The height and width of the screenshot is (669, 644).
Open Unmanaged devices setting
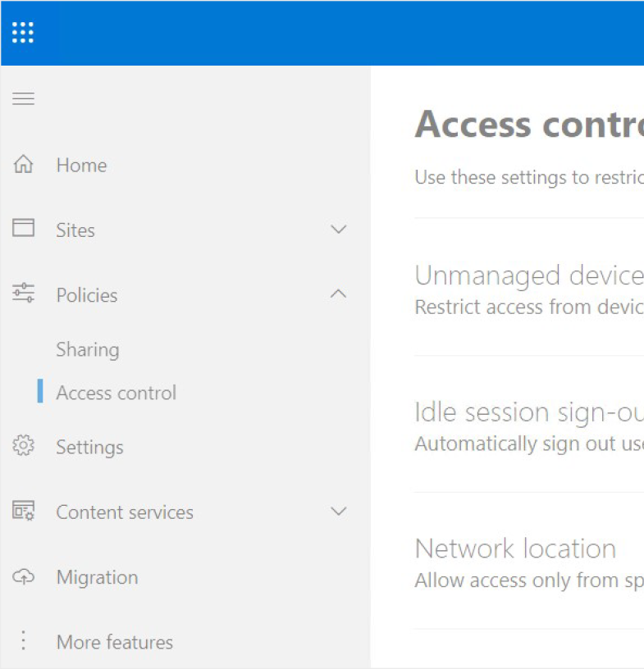click(x=529, y=275)
